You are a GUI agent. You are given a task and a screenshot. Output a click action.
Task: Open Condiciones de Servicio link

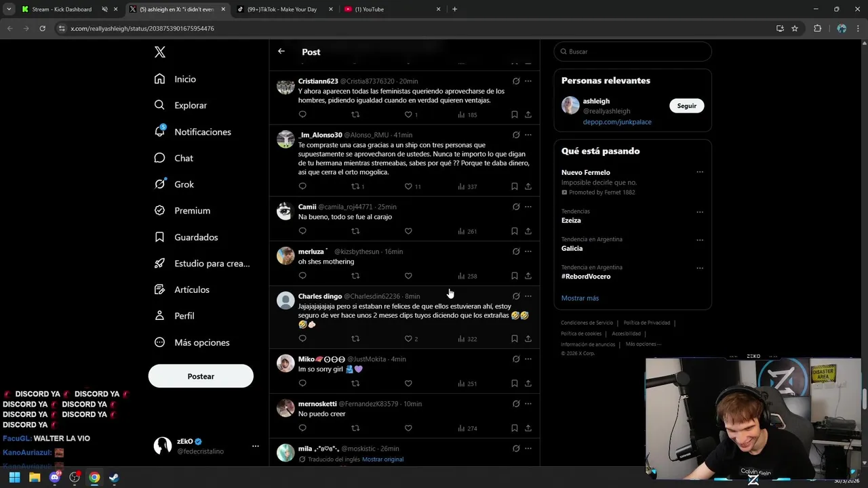point(587,323)
